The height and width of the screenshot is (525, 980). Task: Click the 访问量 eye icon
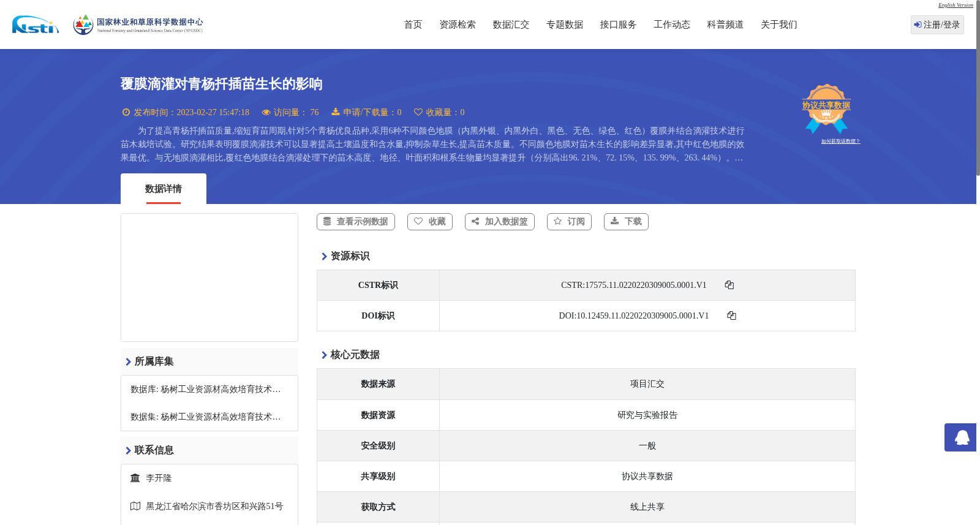pos(266,112)
